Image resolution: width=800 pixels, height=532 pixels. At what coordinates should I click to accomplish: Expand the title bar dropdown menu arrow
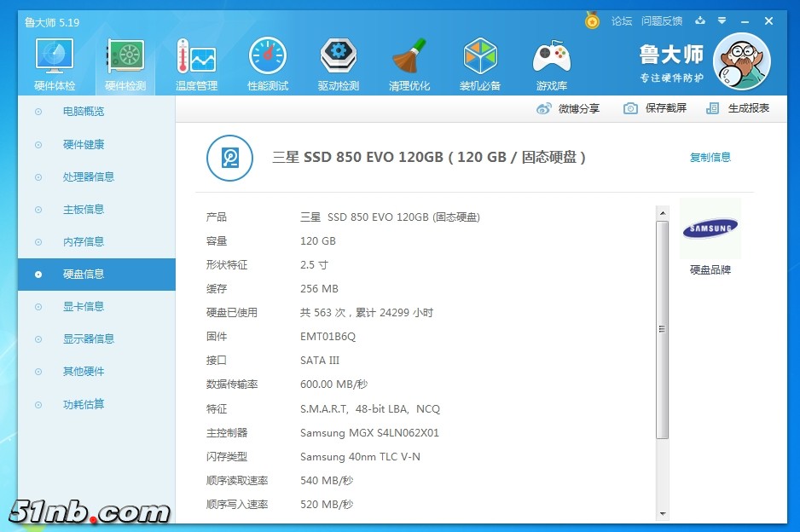pyautogui.click(x=722, y=21)
